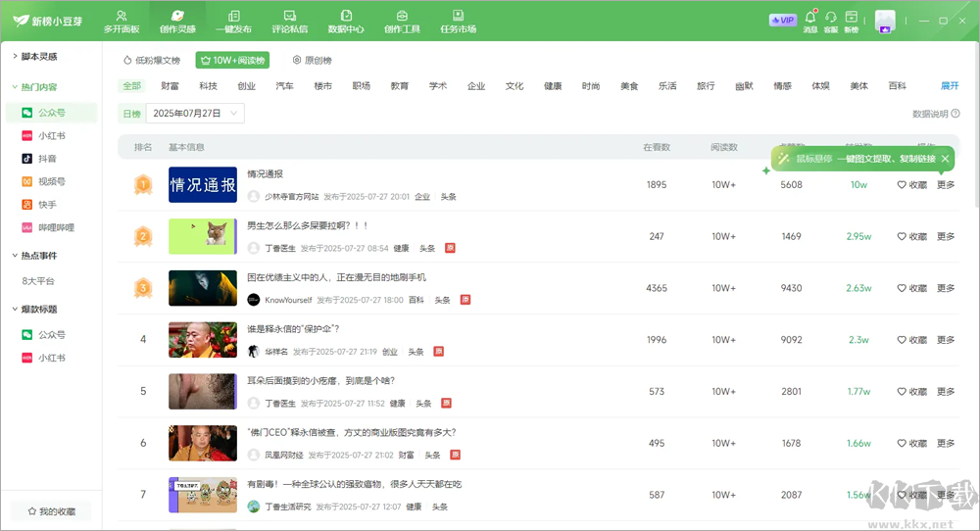980x531 pixels.
Task: Favorite the KnowYourself article
Action: (912, 289)
